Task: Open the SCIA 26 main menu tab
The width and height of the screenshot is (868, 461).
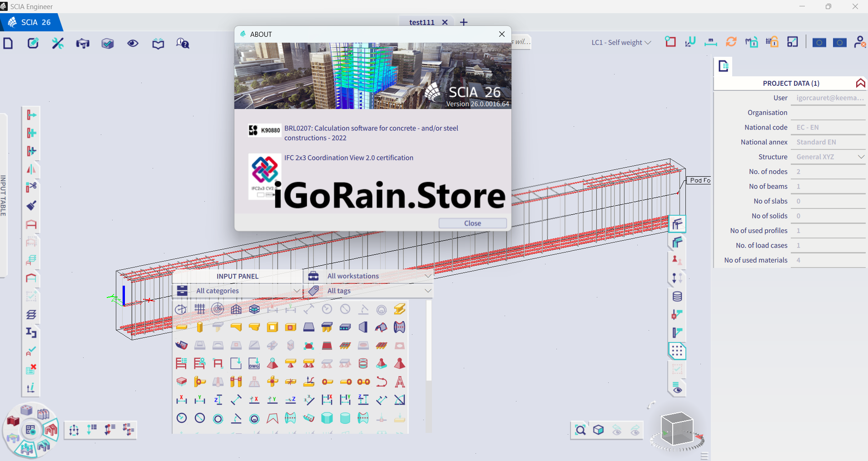Action: click(x=30, y=22)
